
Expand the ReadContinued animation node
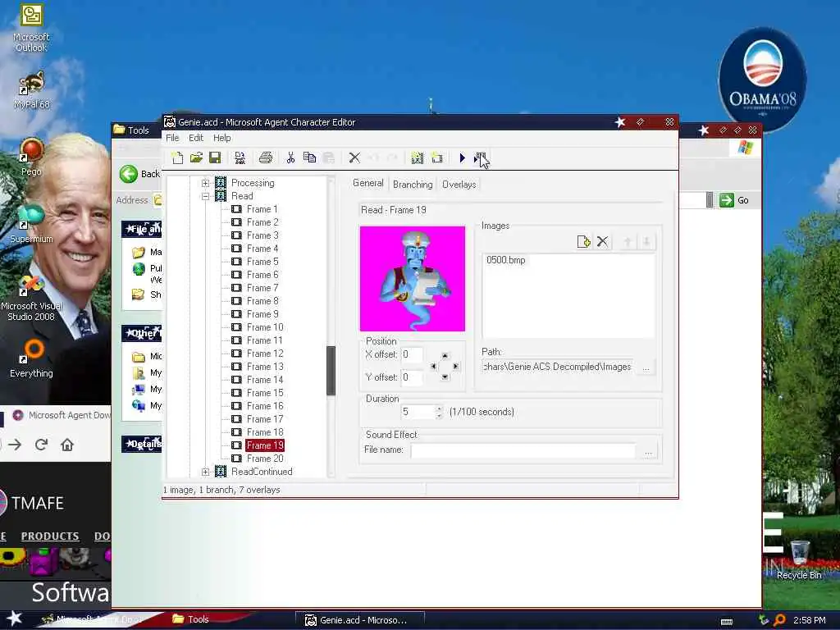point(205,472)
